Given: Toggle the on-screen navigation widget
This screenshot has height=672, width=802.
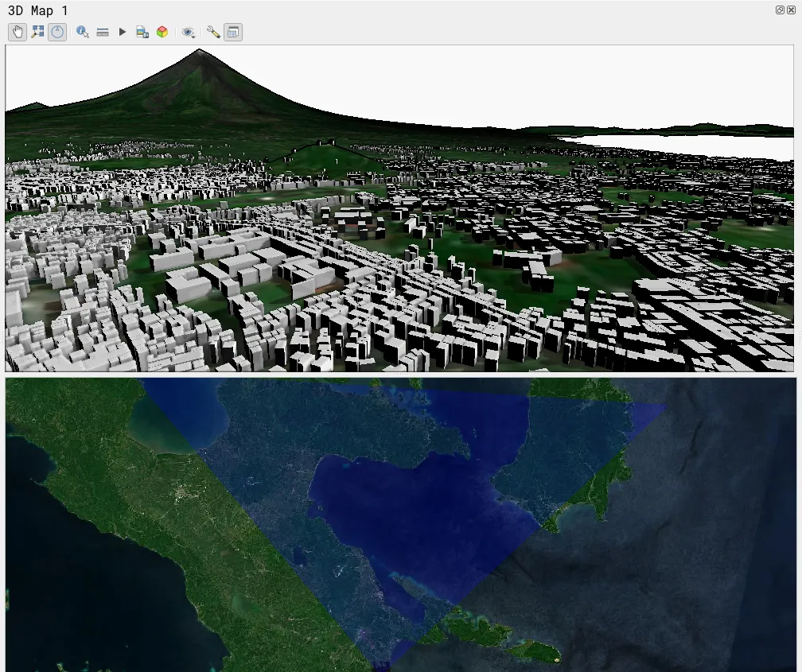Looking at the screenshot, I should pos(56,32).
